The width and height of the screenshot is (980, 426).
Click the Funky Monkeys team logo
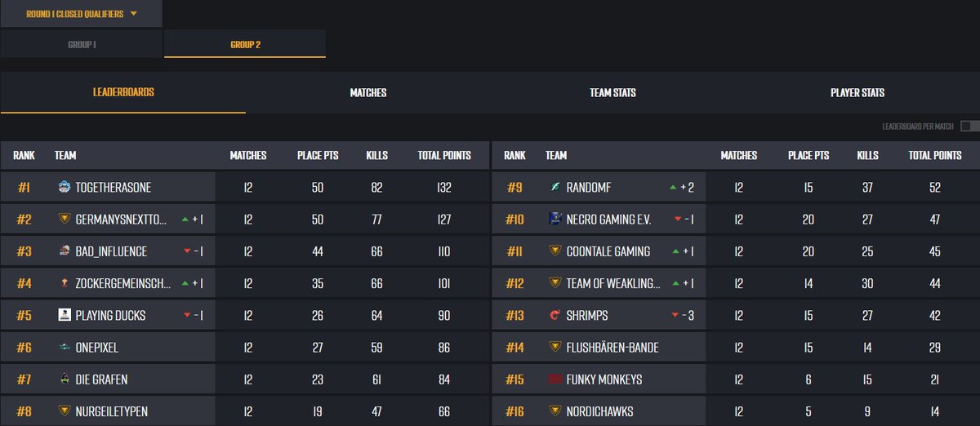(555, 379)
